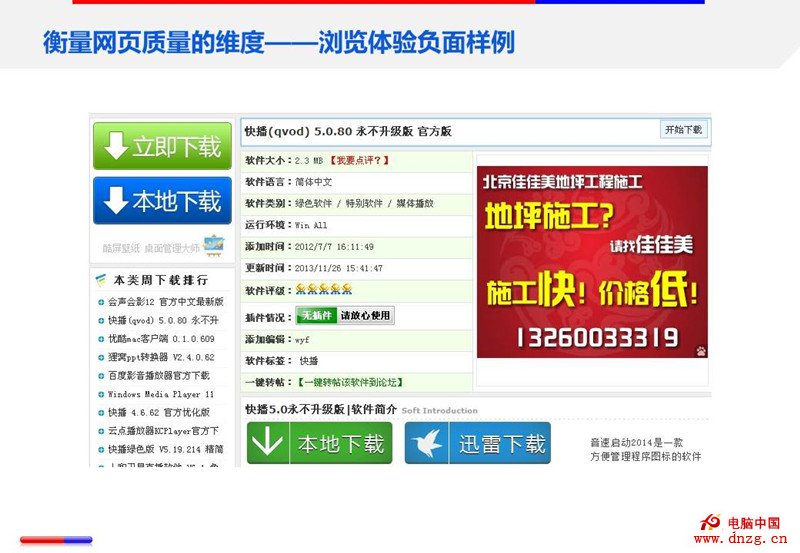Image resolution: width=800 pixels, height=553 pixels.
Task: Open 会声会影12 官方中文最新版 in the ranking list
Action: [165, 301]
